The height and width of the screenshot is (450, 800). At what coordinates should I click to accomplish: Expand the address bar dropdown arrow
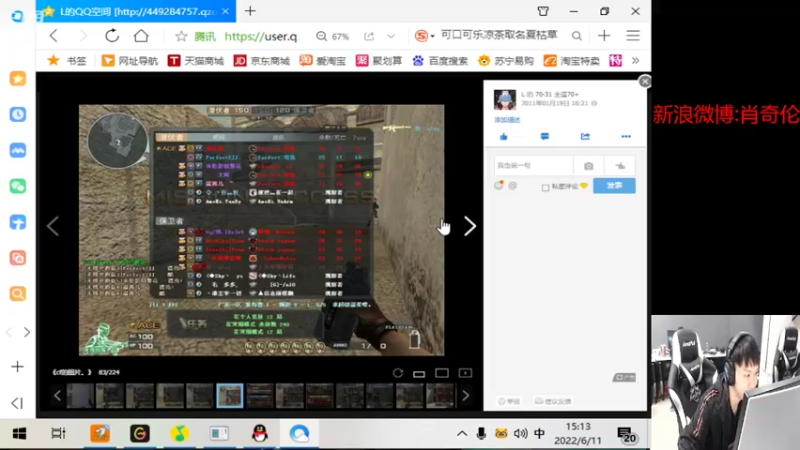tap(391, 36)
